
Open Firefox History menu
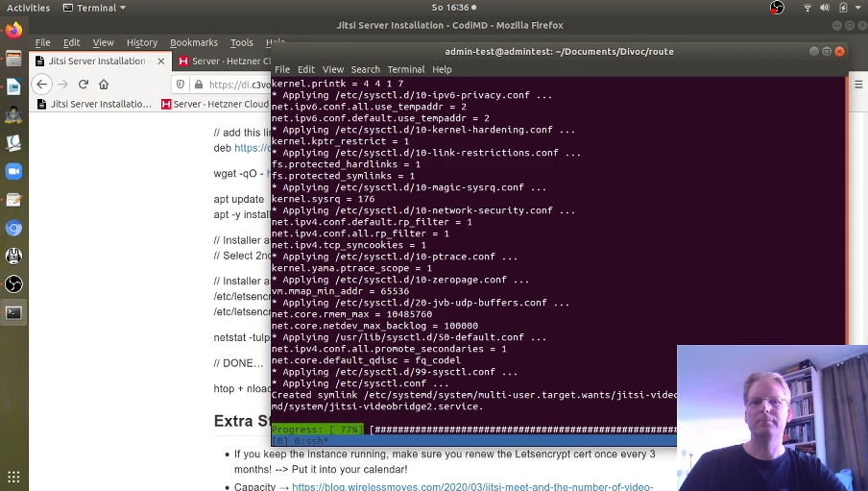click(142, 42)
